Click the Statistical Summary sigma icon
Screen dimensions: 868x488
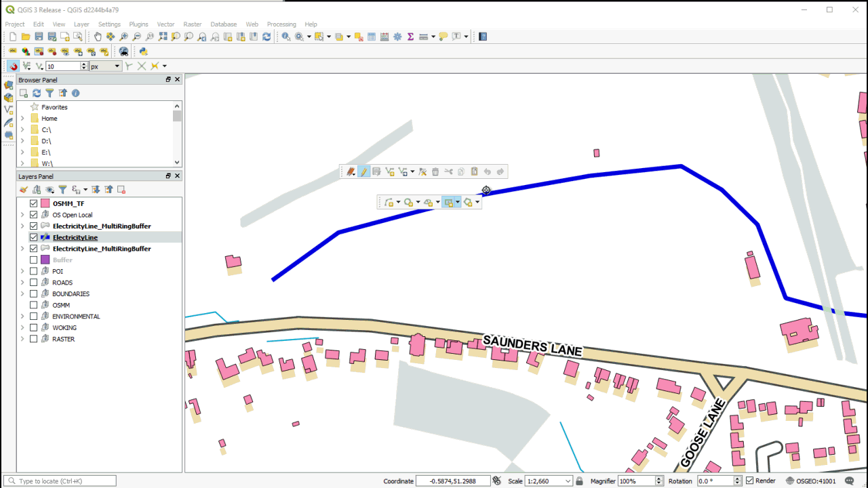410,37
